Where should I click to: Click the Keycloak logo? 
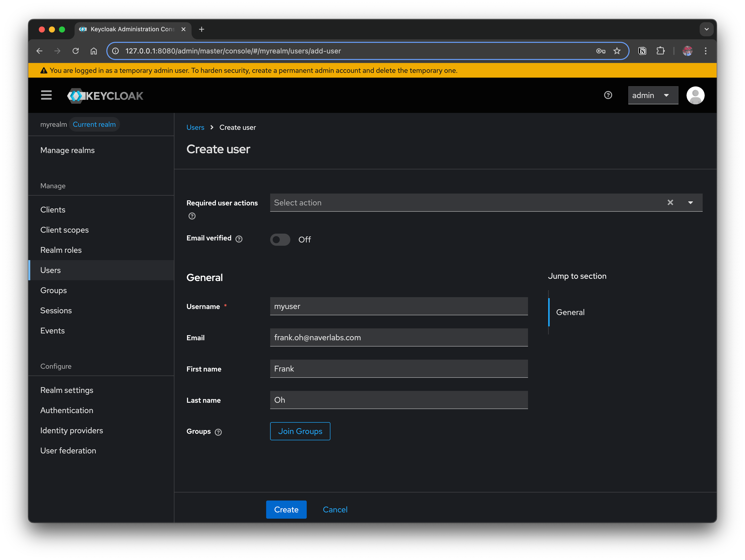pyautogui.click(x=105, y=96)
